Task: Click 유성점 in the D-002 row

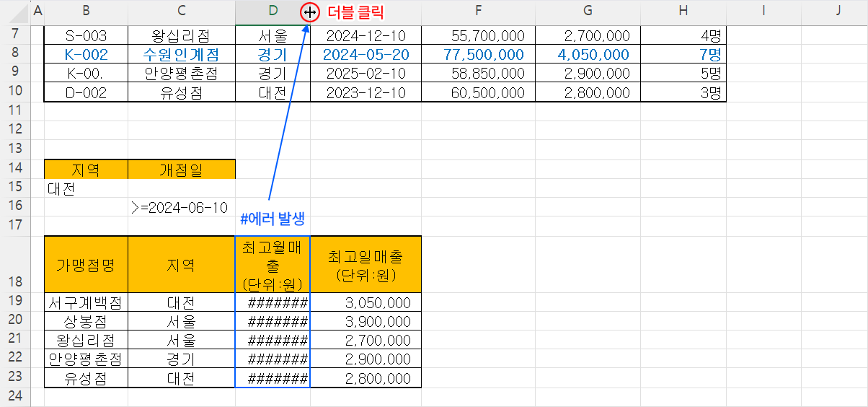Action: [x=182, y=92]
